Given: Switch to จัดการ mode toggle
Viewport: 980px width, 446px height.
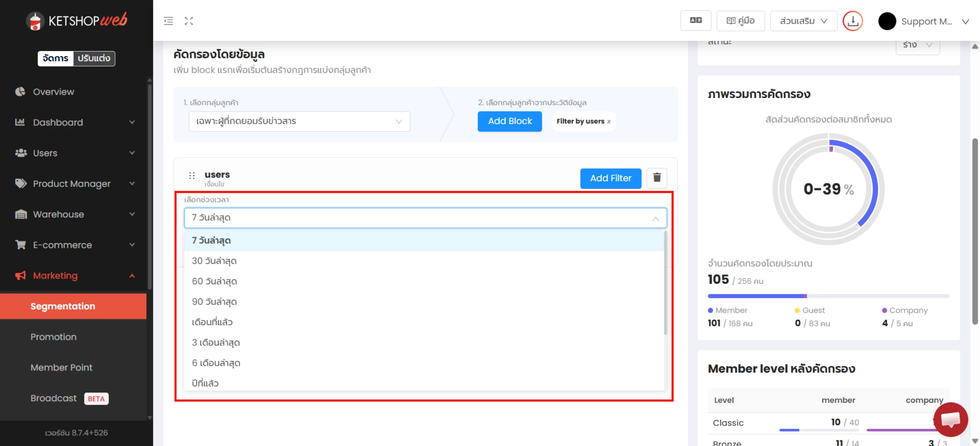Looking at the screenshot, I should 56,58.
